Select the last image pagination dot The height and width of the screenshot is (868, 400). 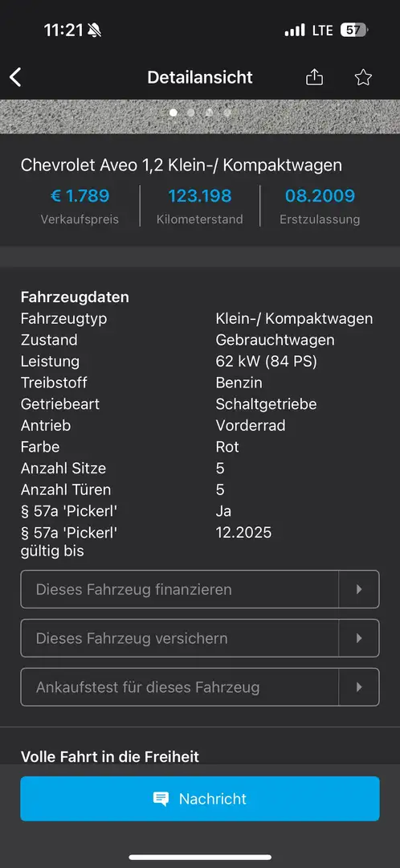coord(227,113)
